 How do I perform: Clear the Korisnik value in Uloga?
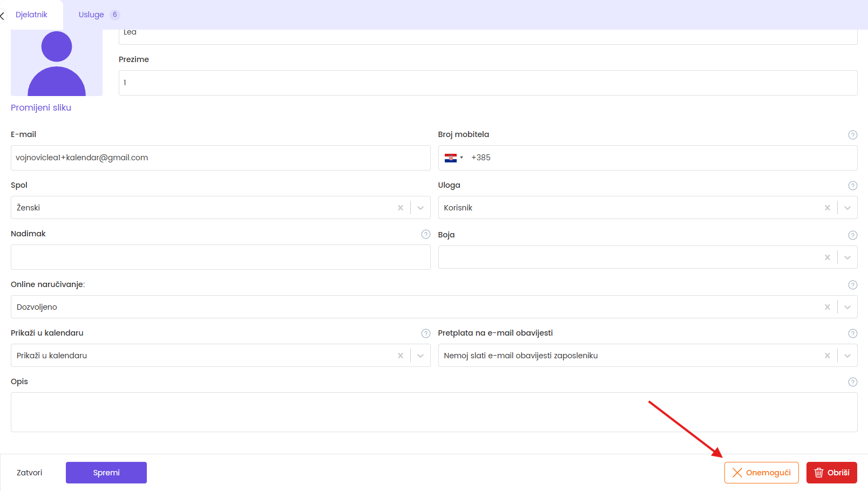[x=827, y=208]
